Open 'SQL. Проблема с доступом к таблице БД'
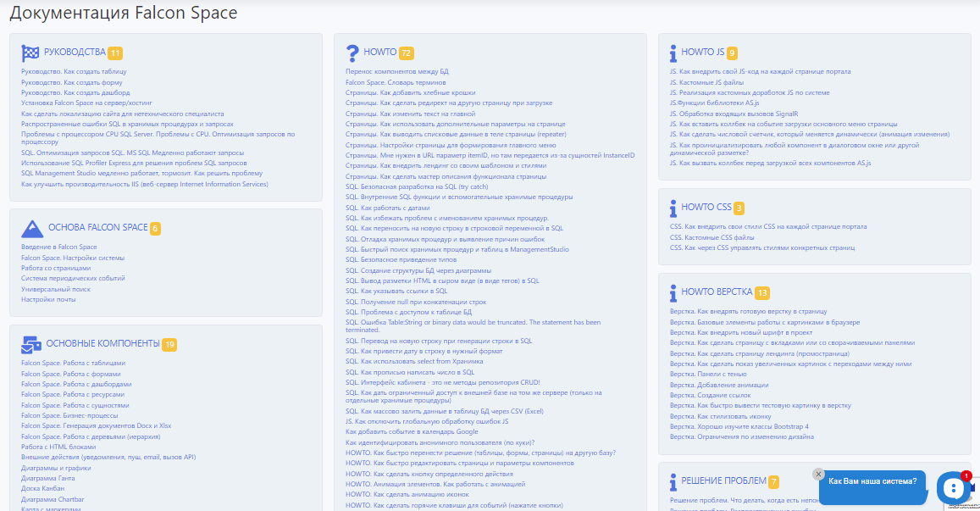980x511 pixels. tap(409, 312)
